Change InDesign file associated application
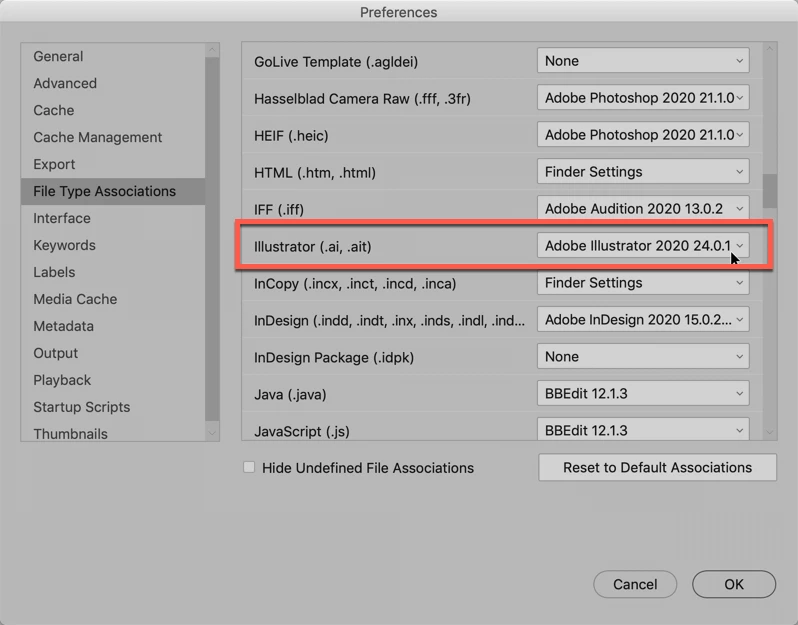 coord(643,320)
